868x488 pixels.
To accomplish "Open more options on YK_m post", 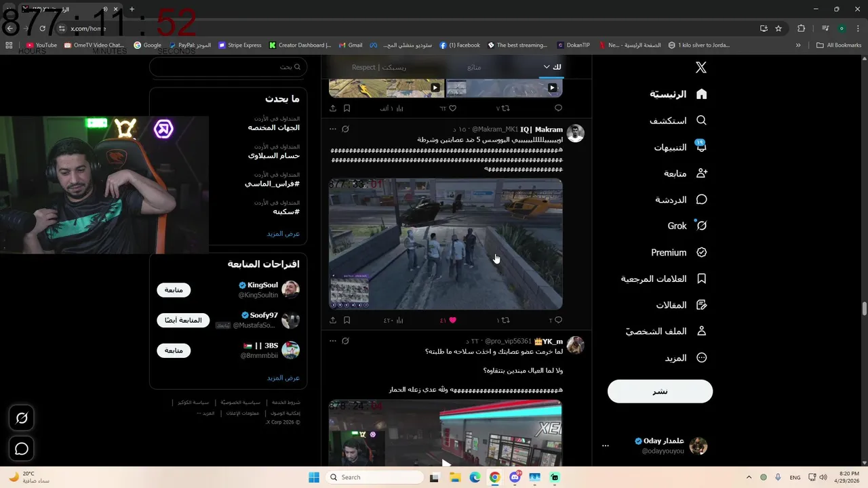I will tap(333, 341).
